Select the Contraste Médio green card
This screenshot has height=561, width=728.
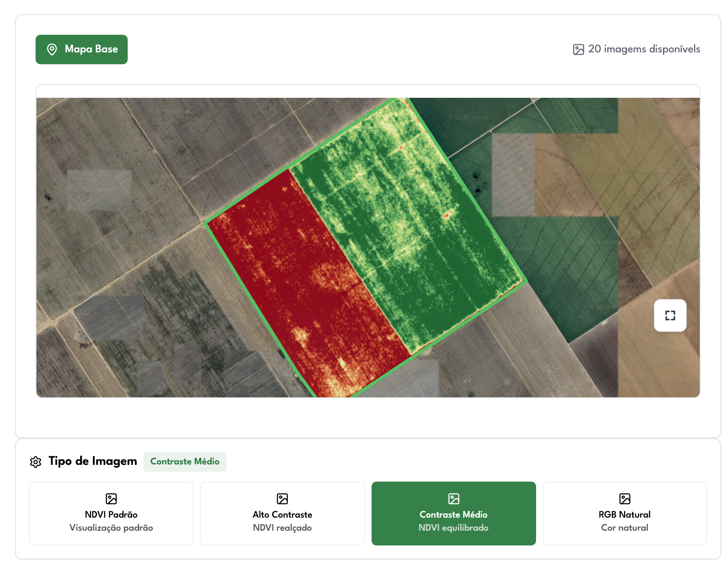tap(453, 514)
